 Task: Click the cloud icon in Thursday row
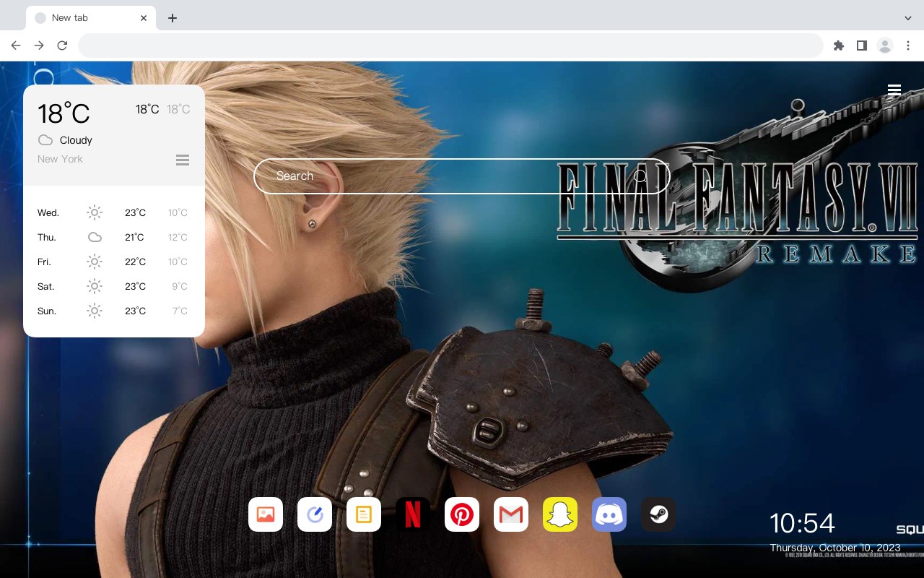(x=95, y=237)
